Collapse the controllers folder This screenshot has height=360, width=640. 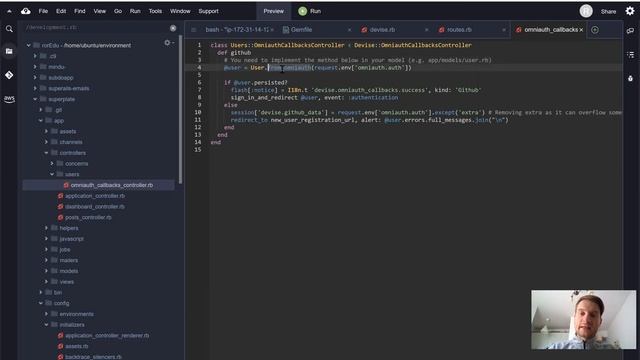pos(47,153)
